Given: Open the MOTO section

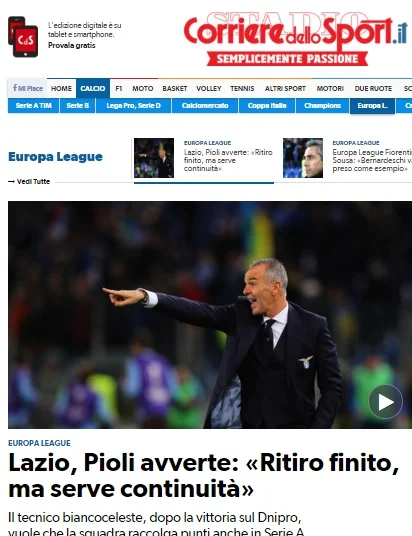Looking at the screenshot, I should click(143, 89).
